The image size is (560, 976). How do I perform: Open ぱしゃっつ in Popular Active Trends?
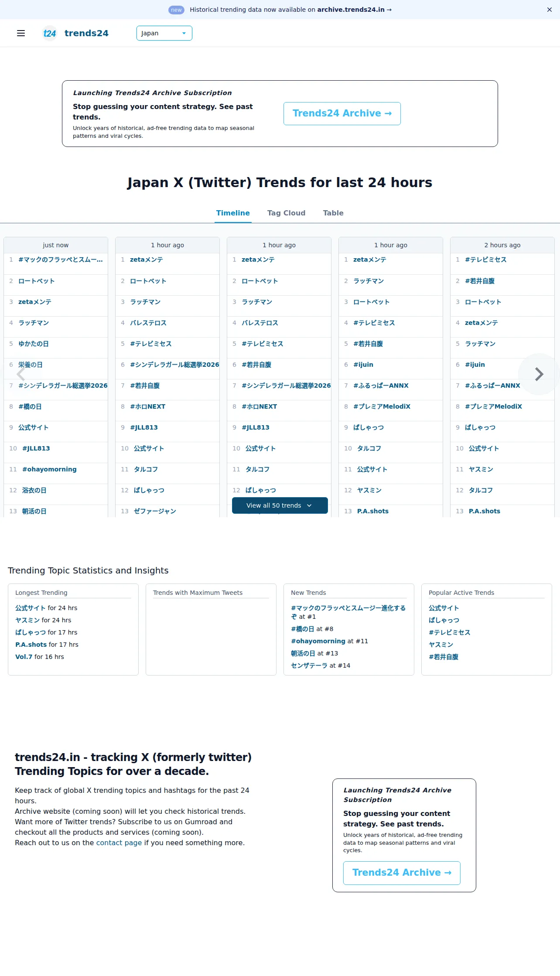[x=444, y=620]
